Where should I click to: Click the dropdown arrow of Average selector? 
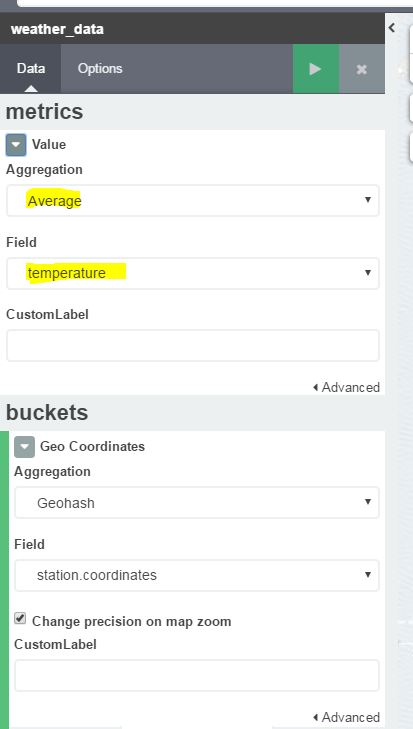(x=368, y=200)
